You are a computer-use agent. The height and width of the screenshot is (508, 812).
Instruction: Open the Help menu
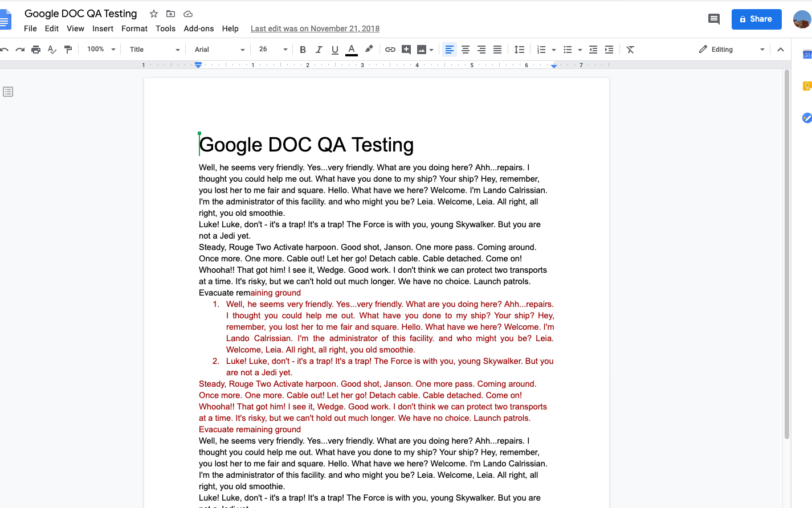point(230,28)
